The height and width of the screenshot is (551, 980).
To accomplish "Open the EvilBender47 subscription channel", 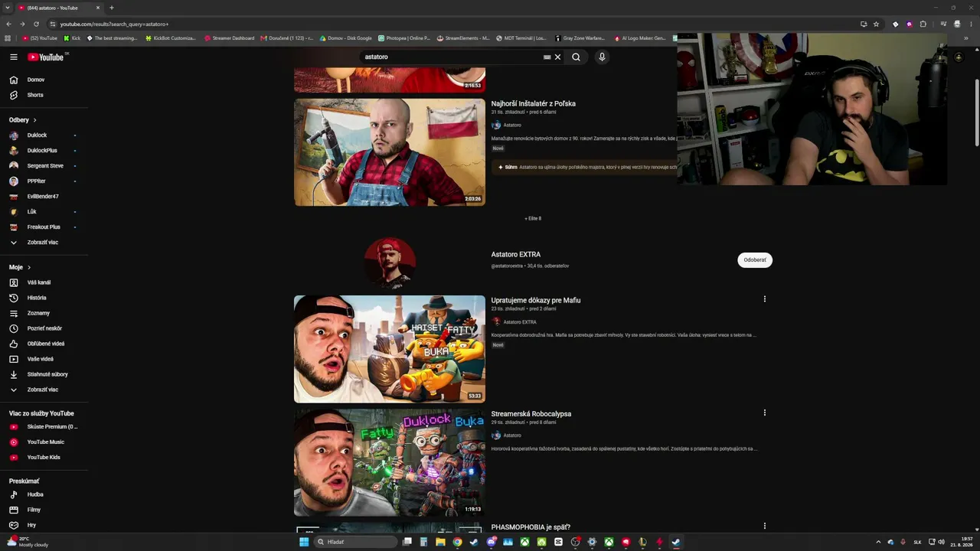I will 43,197.
